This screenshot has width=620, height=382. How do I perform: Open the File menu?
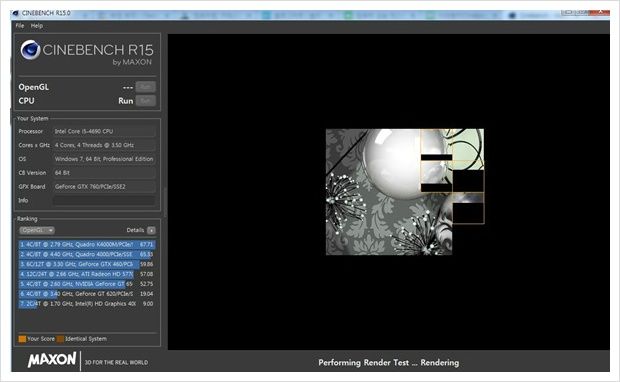coord(20,26)
